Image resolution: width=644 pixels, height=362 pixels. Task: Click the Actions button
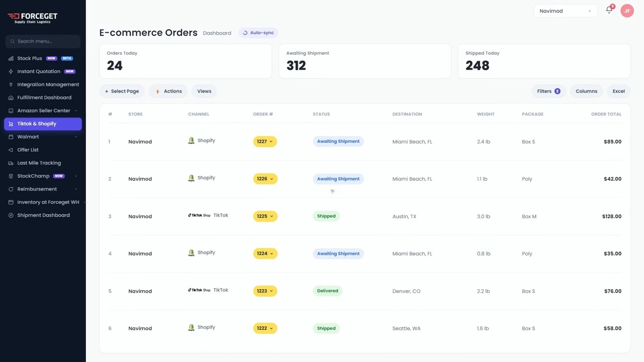[x=168, y=91]
